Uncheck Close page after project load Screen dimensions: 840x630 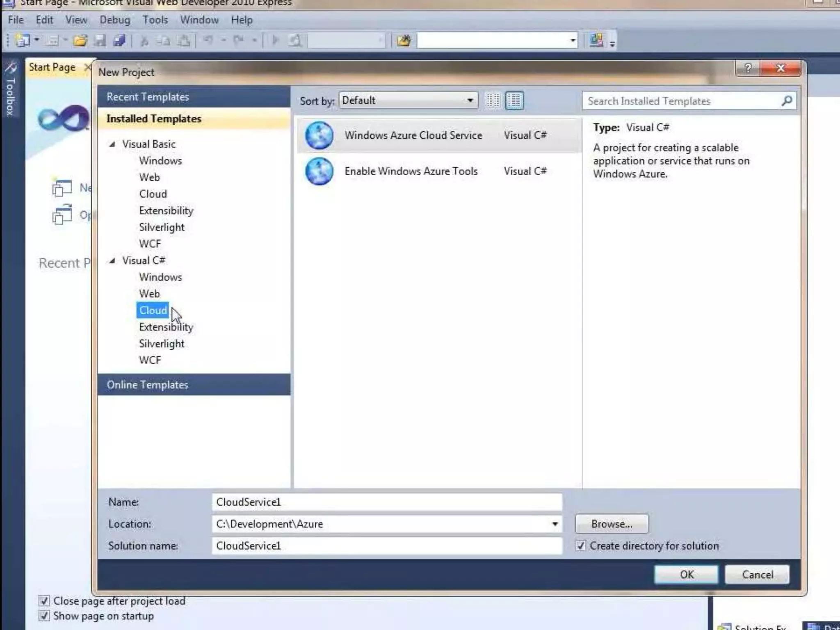tap(44, 601)
